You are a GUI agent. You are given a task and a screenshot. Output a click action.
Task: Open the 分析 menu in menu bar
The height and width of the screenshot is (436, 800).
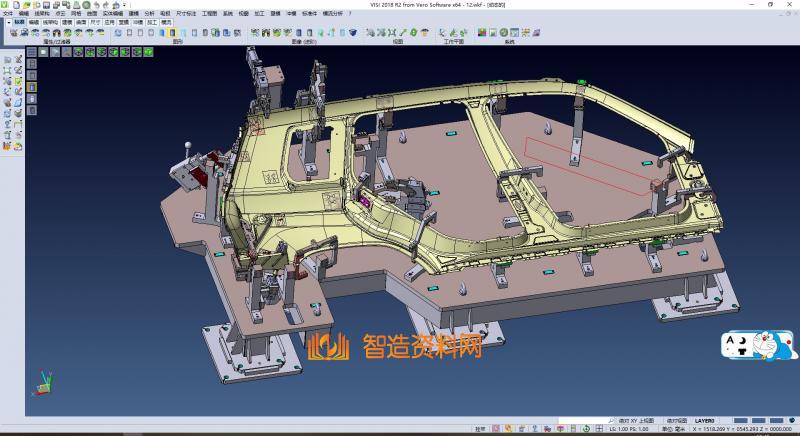click(x=149, y=13)
